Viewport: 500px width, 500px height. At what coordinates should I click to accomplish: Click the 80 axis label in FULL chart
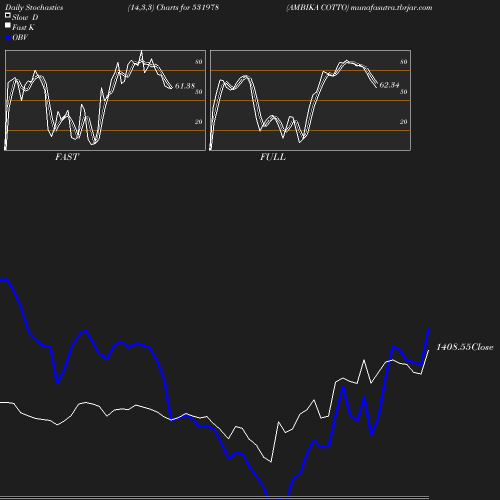(x=404, y=62)
